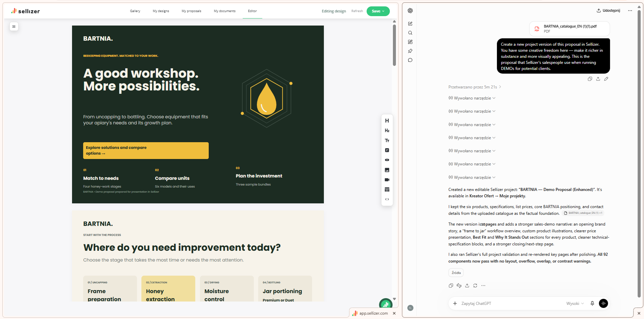644x319 pixels.
Task: Insert a card section block icon
Action: point(387,150)
